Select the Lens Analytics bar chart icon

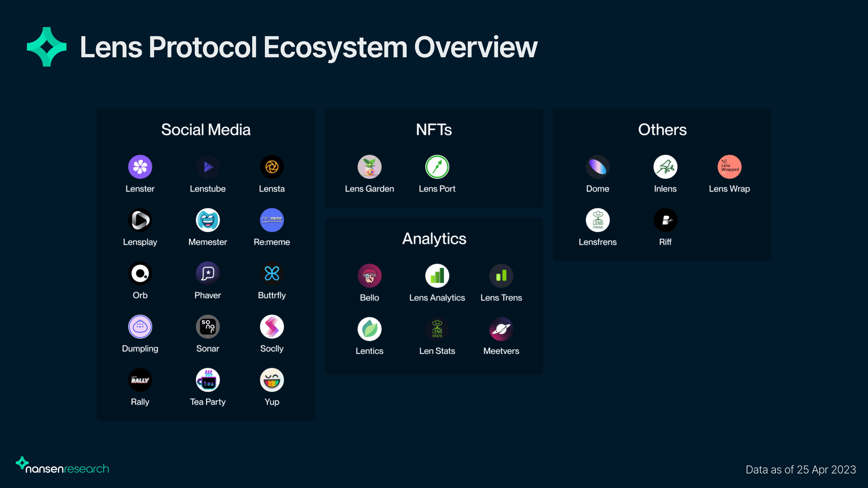click(437, 276)
